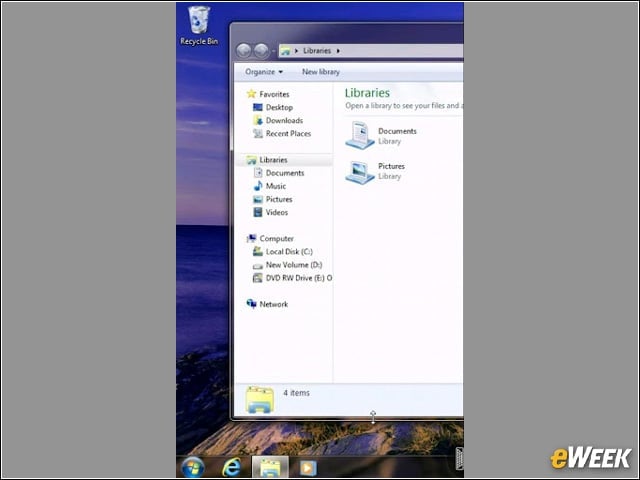Open Pictures under Libraries in sidebar
This screenshot has width=640, height=480.
coord(279,199)
